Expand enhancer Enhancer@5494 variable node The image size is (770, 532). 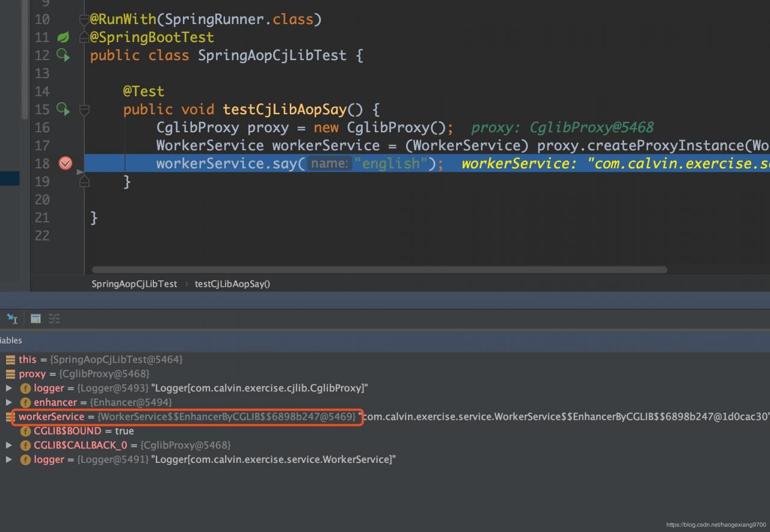click(9, 402)
